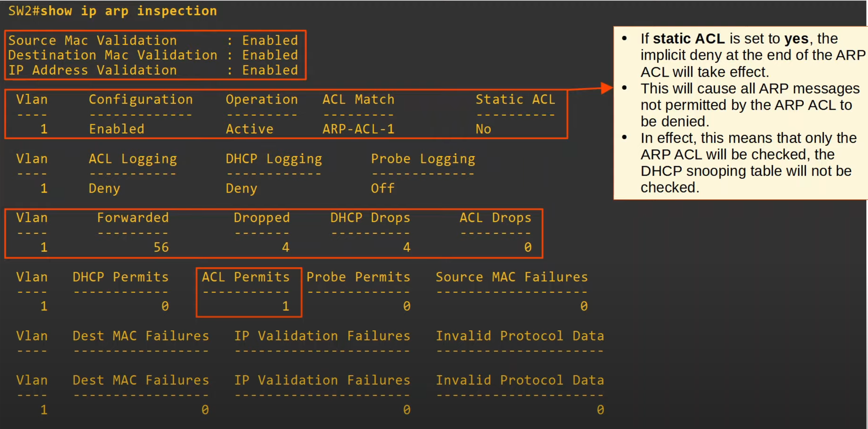
Task: Click the Source Mac Validation Enabled value
Action: point(270,40)
